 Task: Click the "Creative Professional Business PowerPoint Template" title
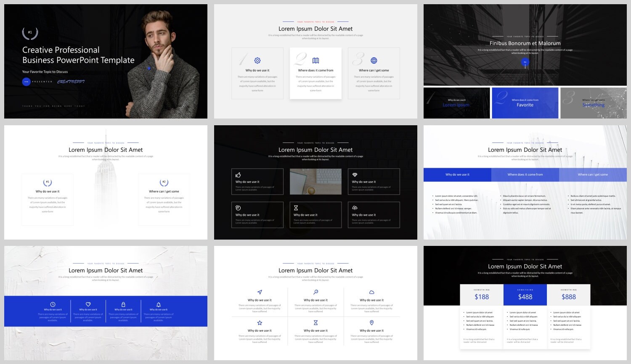[78, 55]
